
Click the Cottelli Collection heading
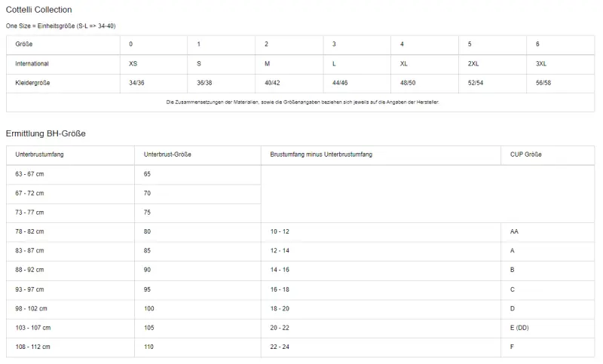pos(39,10)
